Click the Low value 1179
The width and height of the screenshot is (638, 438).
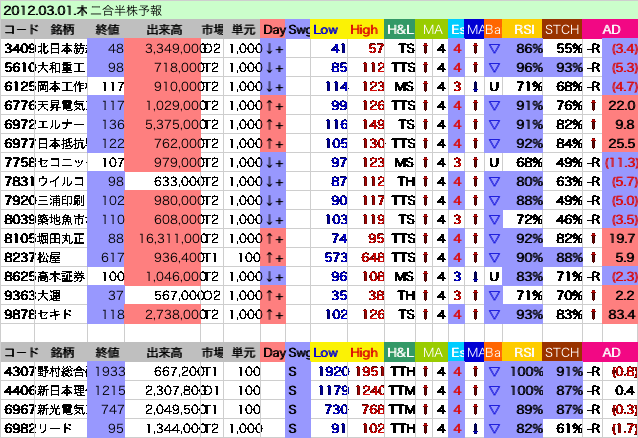coord(333,391)
